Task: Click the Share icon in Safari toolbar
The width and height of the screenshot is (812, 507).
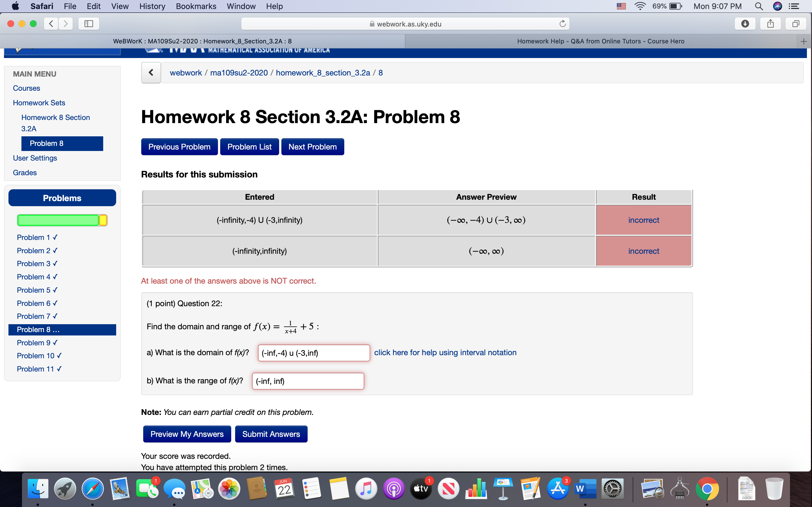Action: [770, 23]
